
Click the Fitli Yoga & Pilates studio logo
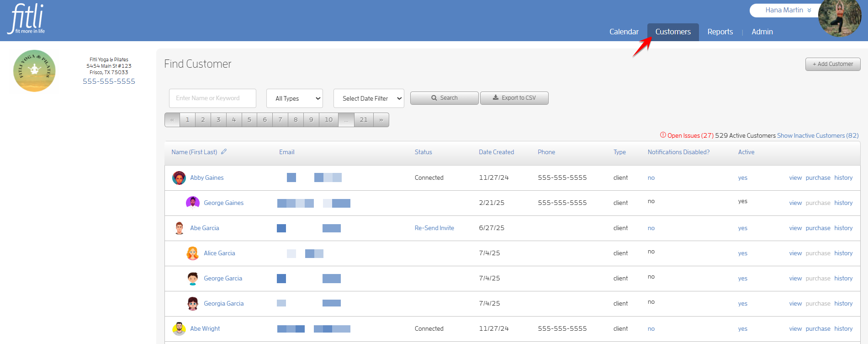[34, 71]
